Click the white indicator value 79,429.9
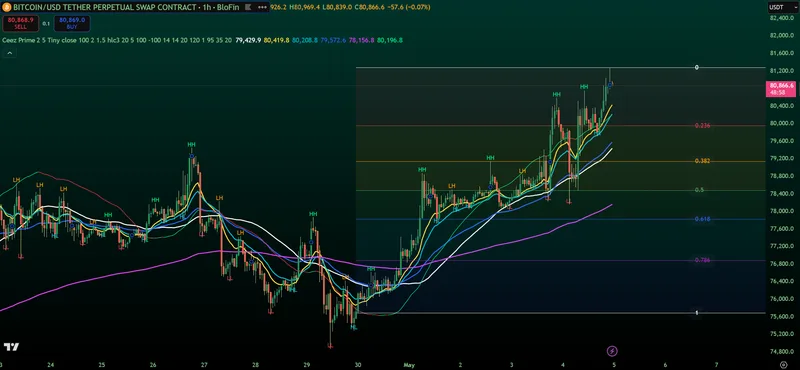This screenshot has width=800, height=370. (248, 40)
